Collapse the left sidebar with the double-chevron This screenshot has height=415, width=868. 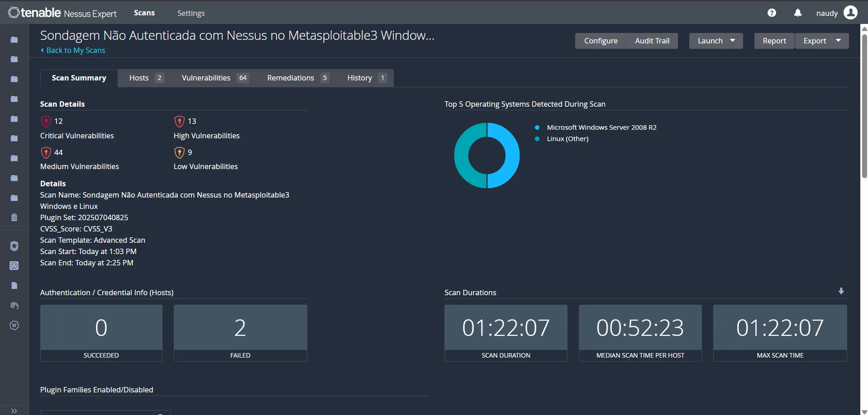coord(14,410)
